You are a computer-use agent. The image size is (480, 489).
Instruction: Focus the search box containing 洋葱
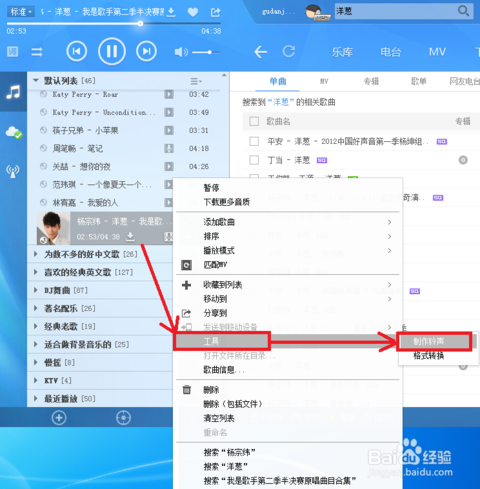(x=397, y=11)
